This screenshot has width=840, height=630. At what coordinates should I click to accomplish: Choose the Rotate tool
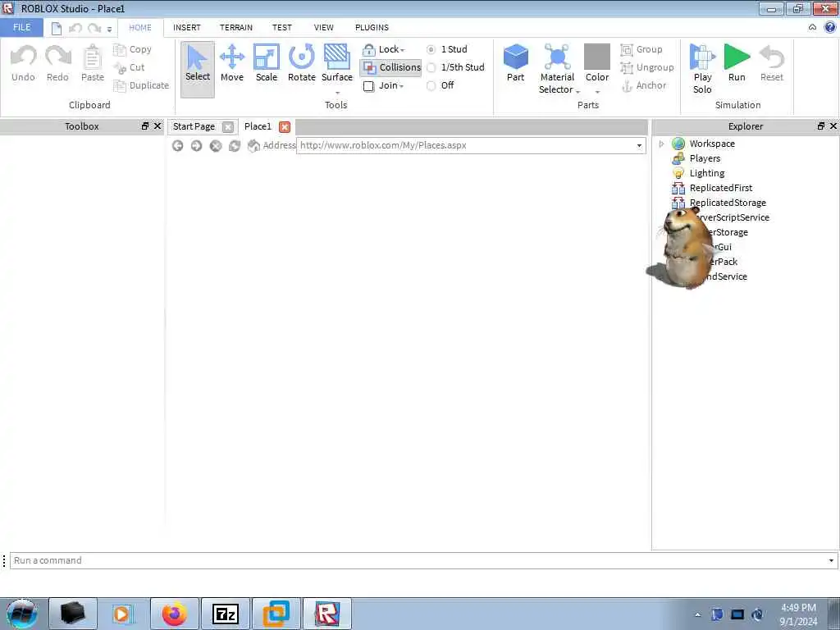302,63
